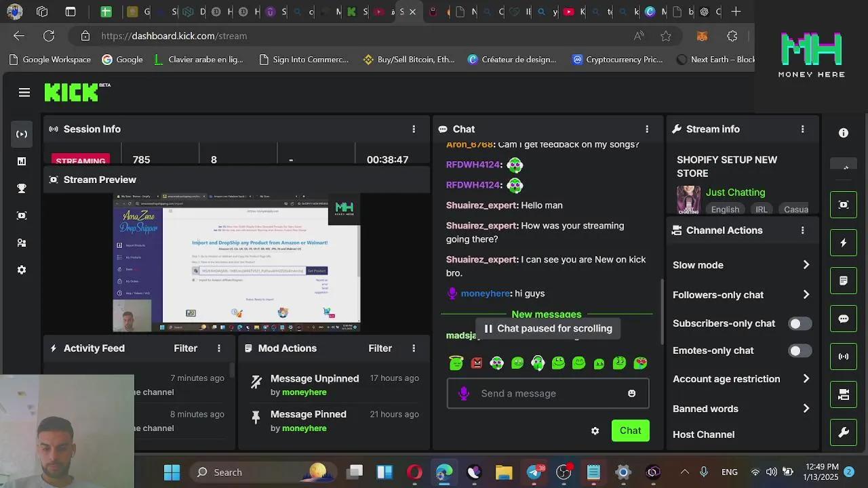The image size is (868, 488).
Task: Open moneyhere link under Message Pinned
Action: click(x=304, y=428)
